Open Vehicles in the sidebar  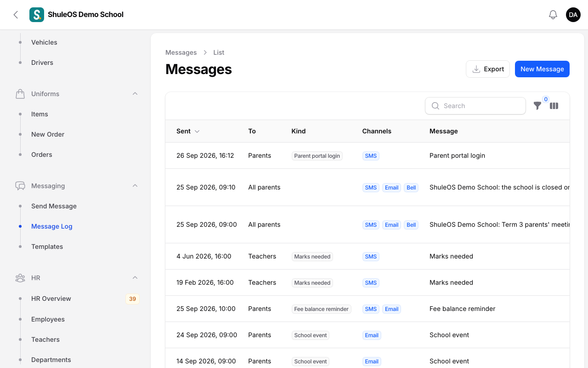coord(44,42)
